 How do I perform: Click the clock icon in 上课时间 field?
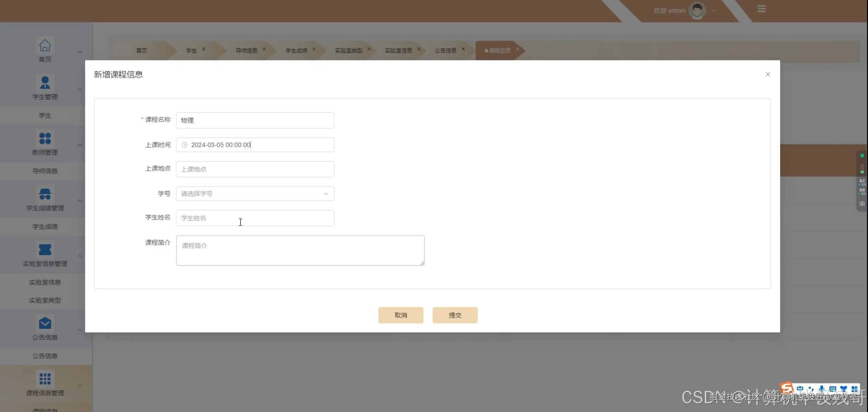coord(185,145)
